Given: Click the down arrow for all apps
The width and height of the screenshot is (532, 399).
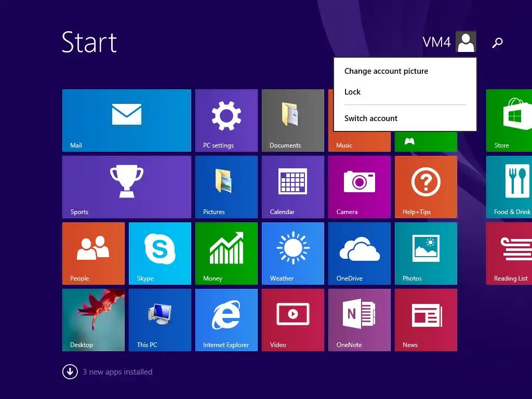Looking at the screenshot, I should point(70,371).
